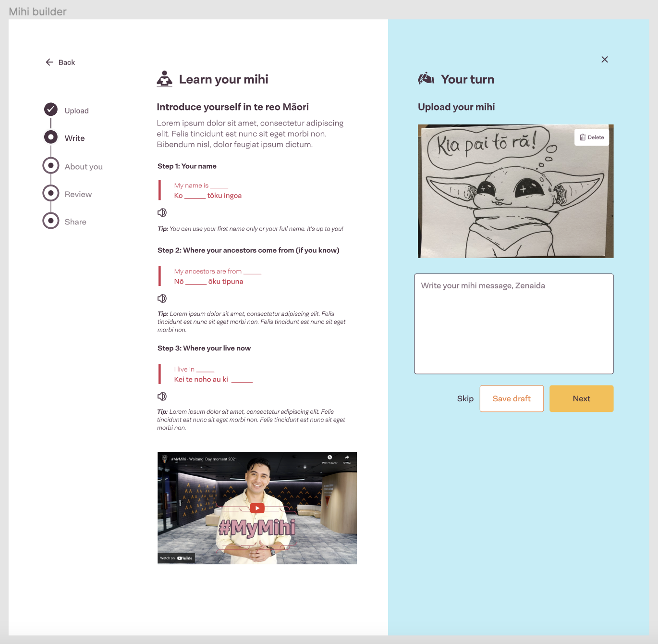Continue with the Next button

coord(581,398)
